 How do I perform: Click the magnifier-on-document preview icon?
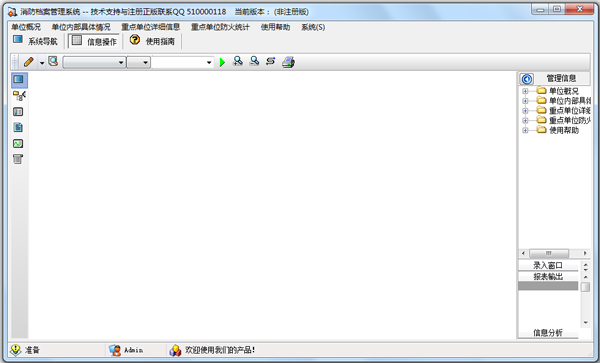pos(53,61)
